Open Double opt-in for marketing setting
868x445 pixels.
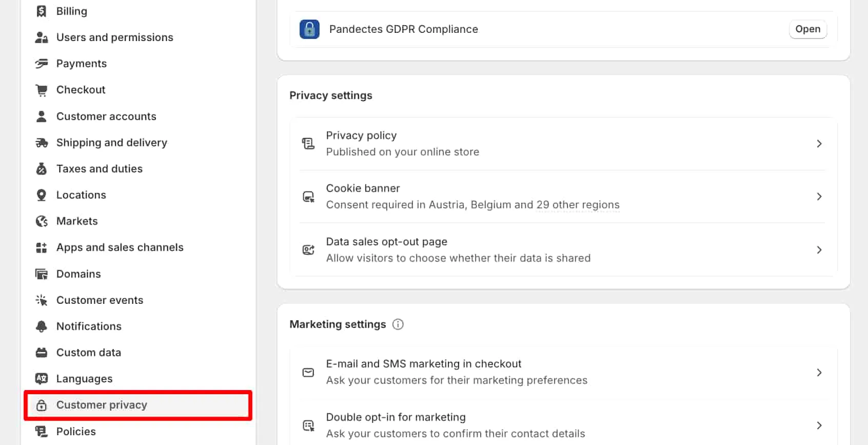(563, 425)
